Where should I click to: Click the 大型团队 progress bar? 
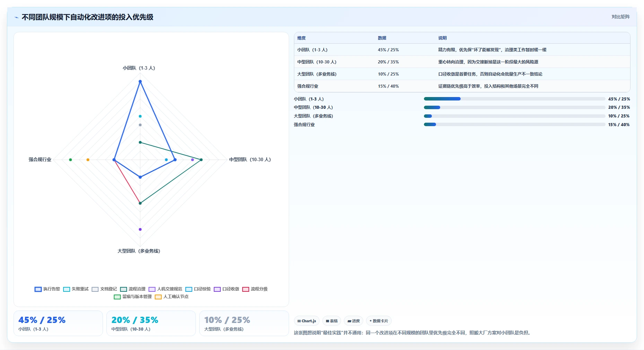pos(514,116)
